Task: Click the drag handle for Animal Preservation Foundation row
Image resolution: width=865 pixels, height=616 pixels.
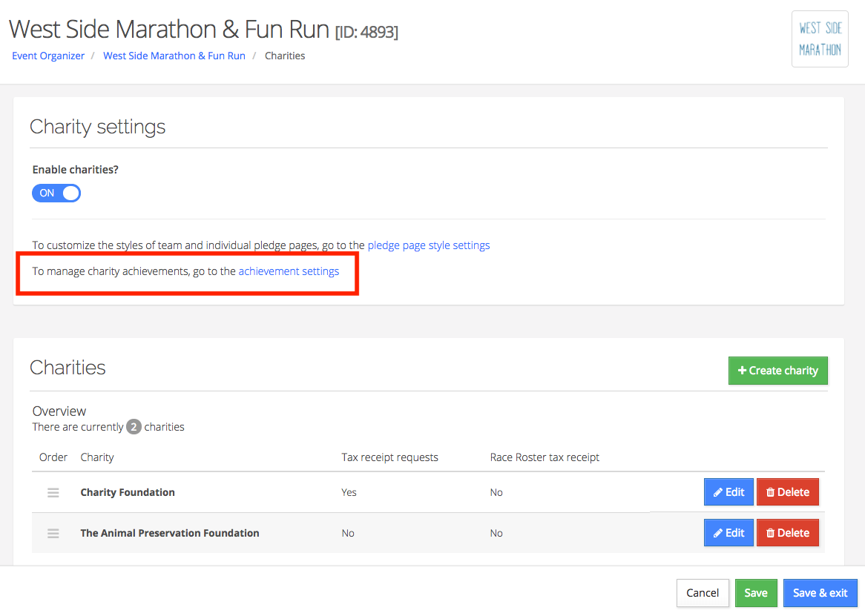Action: (x=53, y=534)
